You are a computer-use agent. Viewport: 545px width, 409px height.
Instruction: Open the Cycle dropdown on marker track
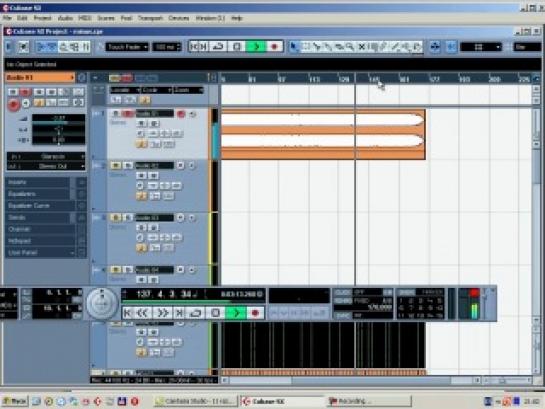coord(157,90)
